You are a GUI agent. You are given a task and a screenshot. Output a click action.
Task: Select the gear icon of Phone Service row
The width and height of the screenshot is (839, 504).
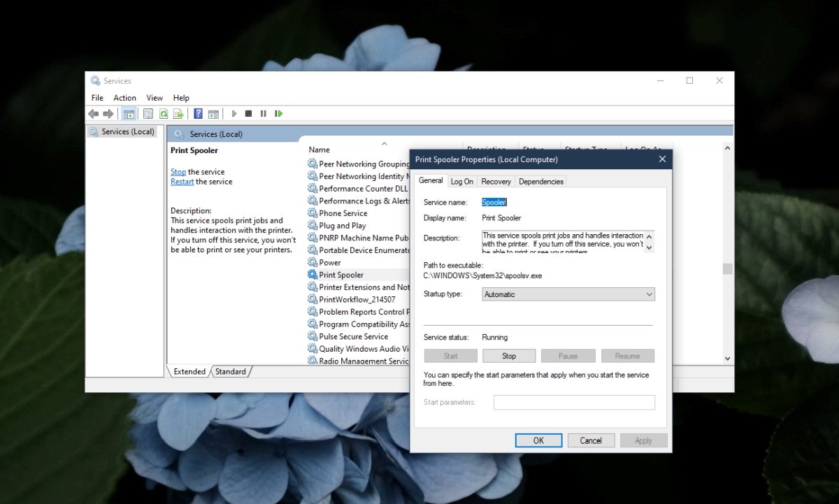point(313,213)
